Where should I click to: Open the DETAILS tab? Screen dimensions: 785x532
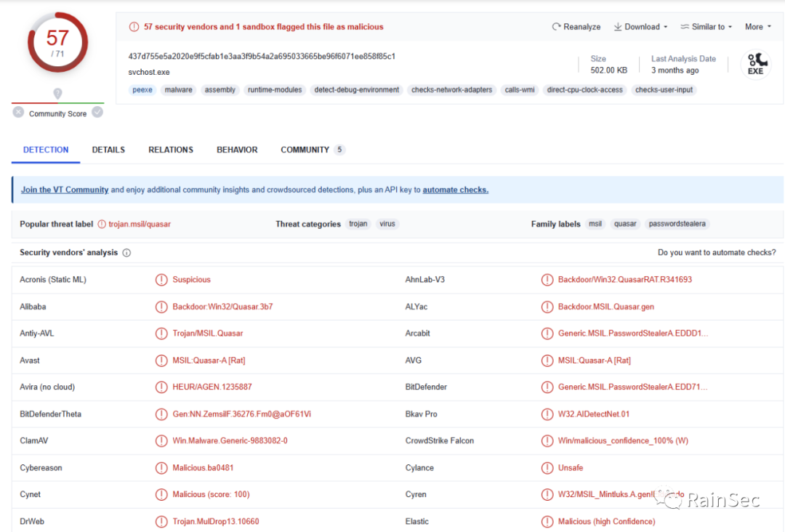(108, 150)
